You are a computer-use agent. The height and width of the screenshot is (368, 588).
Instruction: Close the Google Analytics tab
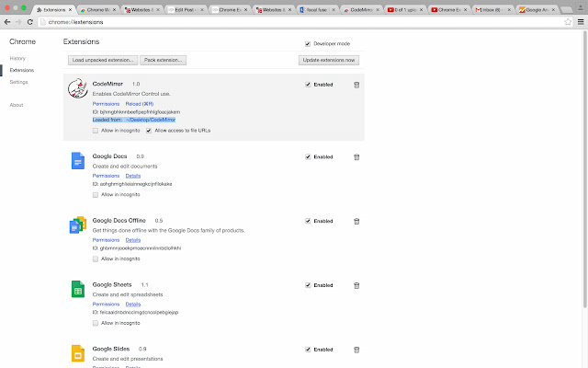[x=553, y=10]
